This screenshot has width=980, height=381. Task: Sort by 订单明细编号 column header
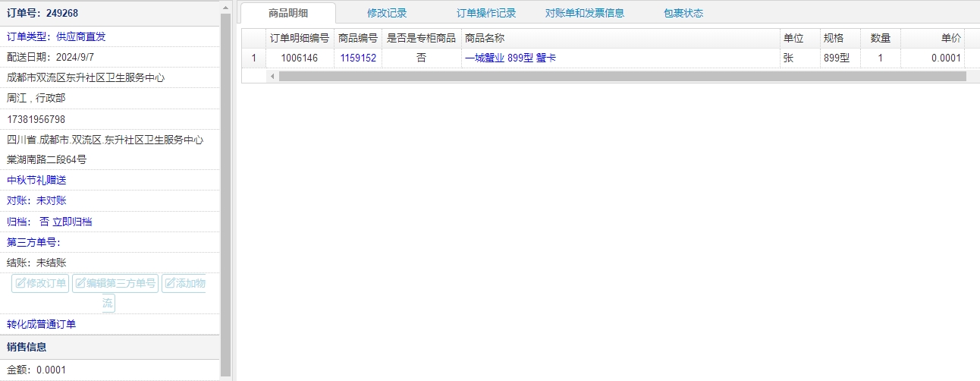300,38
